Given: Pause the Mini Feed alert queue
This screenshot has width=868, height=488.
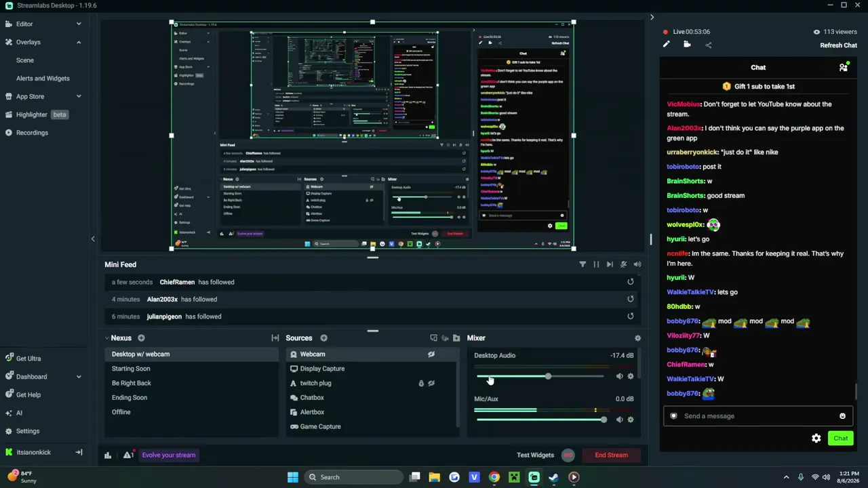Looking at the screenshot, I should tap(596, 264).
